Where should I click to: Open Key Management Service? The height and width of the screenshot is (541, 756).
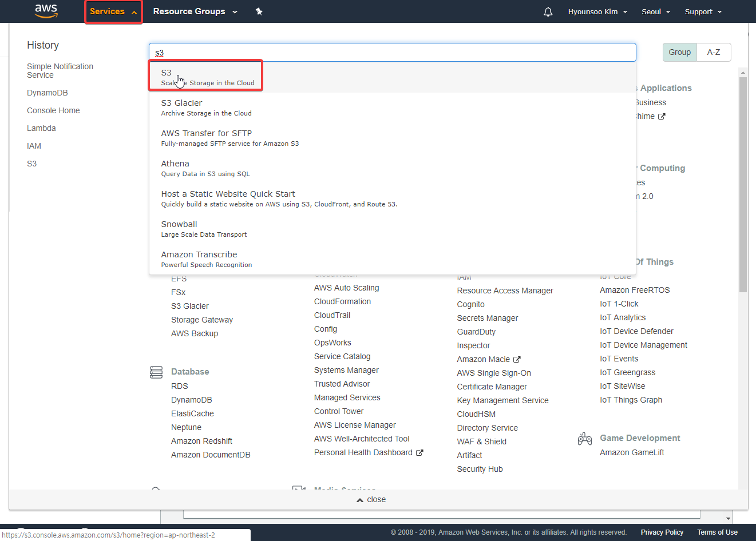[502, 400]
